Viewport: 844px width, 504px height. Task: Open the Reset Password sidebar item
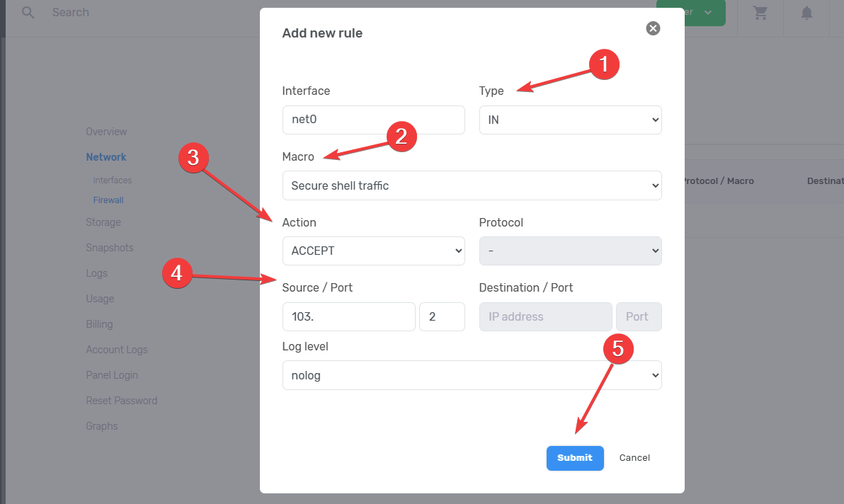pyautogui.click(x=122, y=401)
